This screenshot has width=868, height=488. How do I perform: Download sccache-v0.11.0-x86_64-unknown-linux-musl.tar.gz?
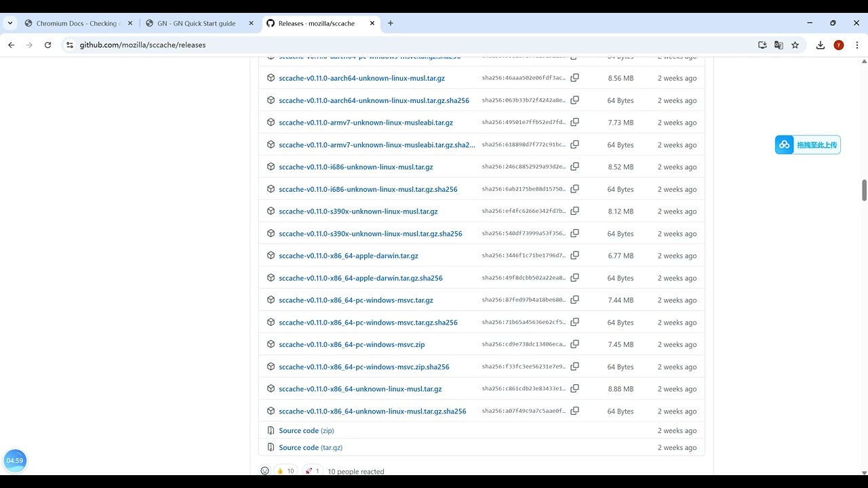(x=360, y=389)
